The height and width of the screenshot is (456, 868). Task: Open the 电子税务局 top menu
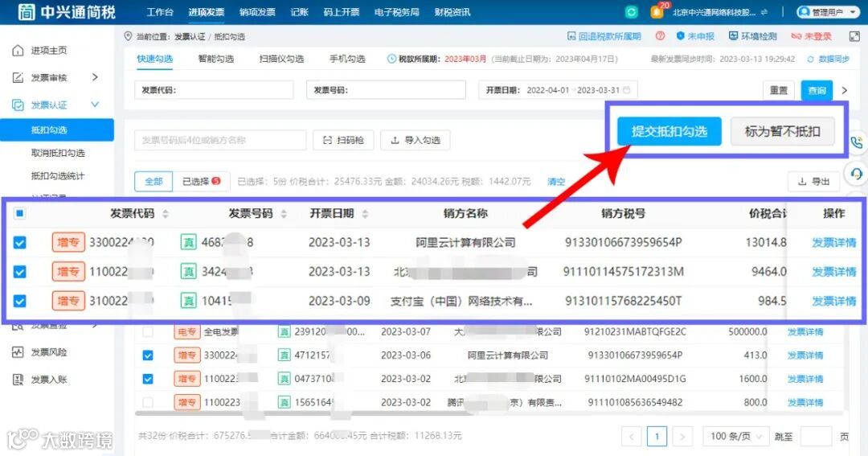point(396,11)
